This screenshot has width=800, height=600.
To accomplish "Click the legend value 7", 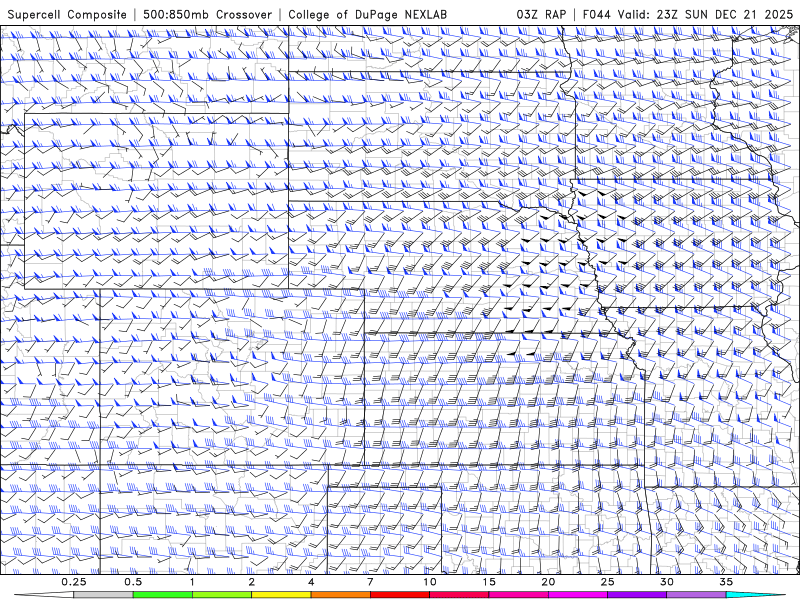I will click(x=370, y=582).
